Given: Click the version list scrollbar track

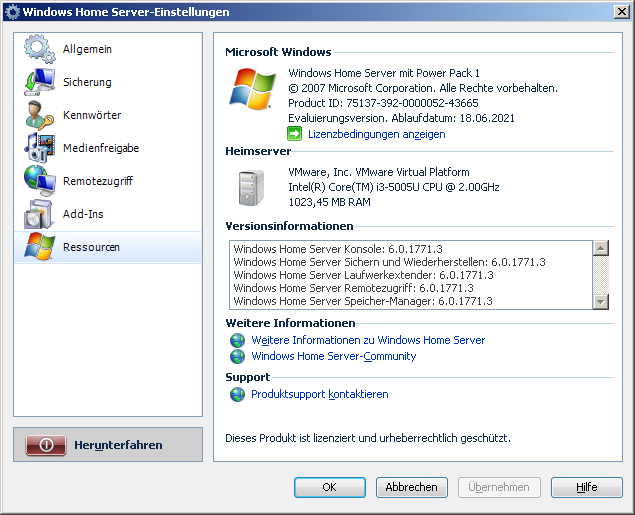Looking at the screenshot, I should tap(601, 275).
